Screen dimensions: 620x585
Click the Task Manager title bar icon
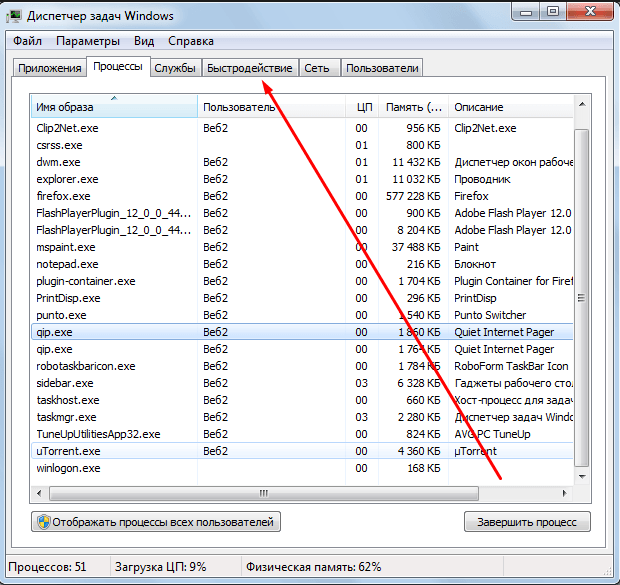[x=14, y=16]
